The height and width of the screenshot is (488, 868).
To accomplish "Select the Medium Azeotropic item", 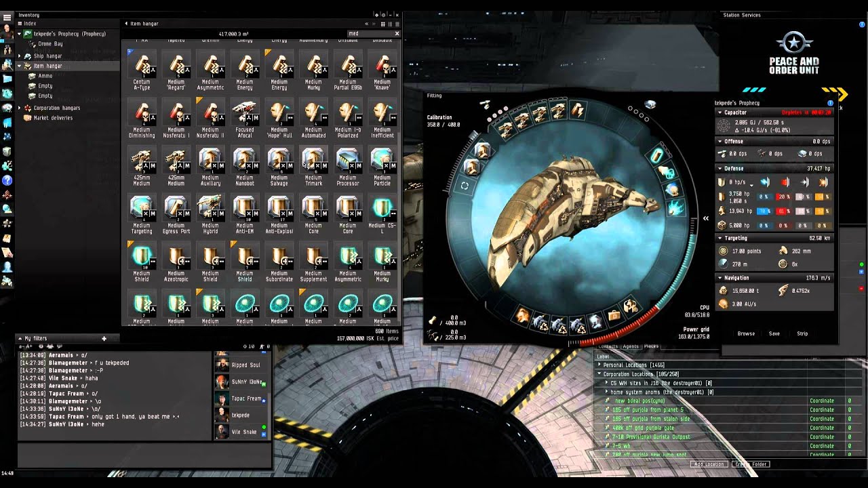I will point(176,263).
